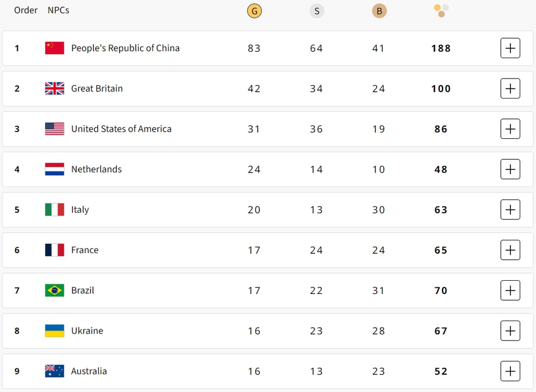Click the Australia flag icon
This screenshot has width=536, height=392.
55,371
